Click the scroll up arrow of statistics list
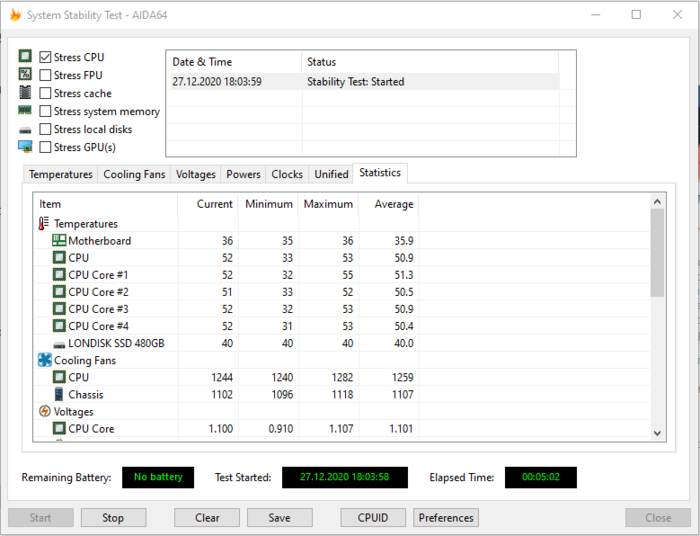The width and height of the screenshot is (700, 536). [657, 201]
